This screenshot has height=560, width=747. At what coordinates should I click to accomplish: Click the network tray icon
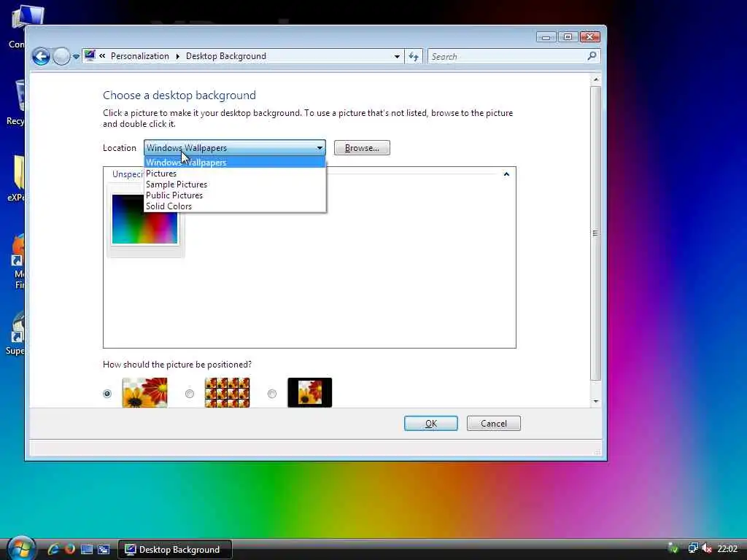(693, 548)
